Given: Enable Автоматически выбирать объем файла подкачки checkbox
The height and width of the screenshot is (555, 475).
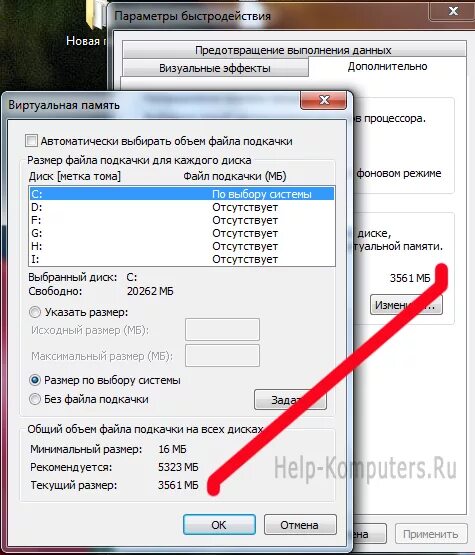Looking at the screenshot, I should tap(31, 141).
